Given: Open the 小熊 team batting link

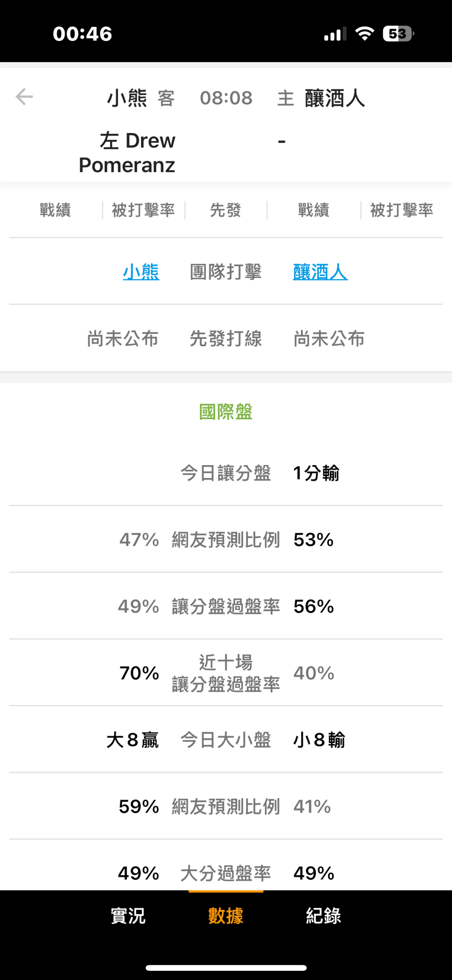Looking at the screenshot, I should click(x=141, y=272).
